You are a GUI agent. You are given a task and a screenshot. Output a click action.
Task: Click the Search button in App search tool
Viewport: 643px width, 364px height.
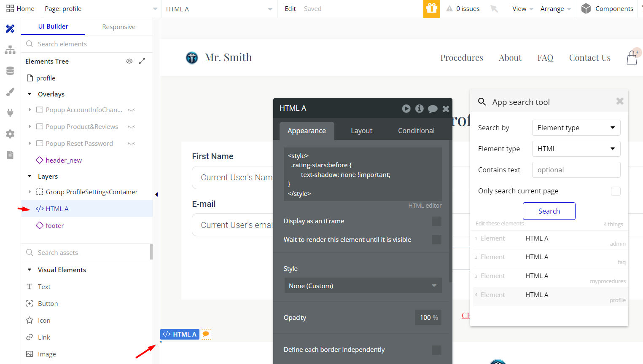pyautogui.click(x=549, y=211)
